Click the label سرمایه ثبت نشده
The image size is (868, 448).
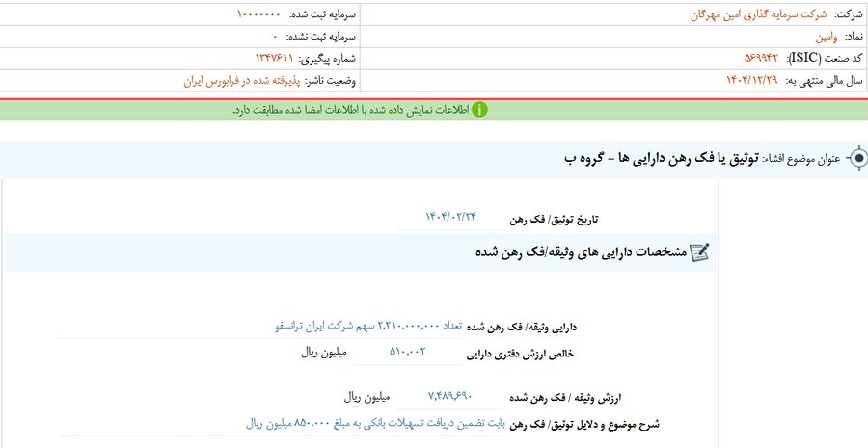[x=321, y=37]
